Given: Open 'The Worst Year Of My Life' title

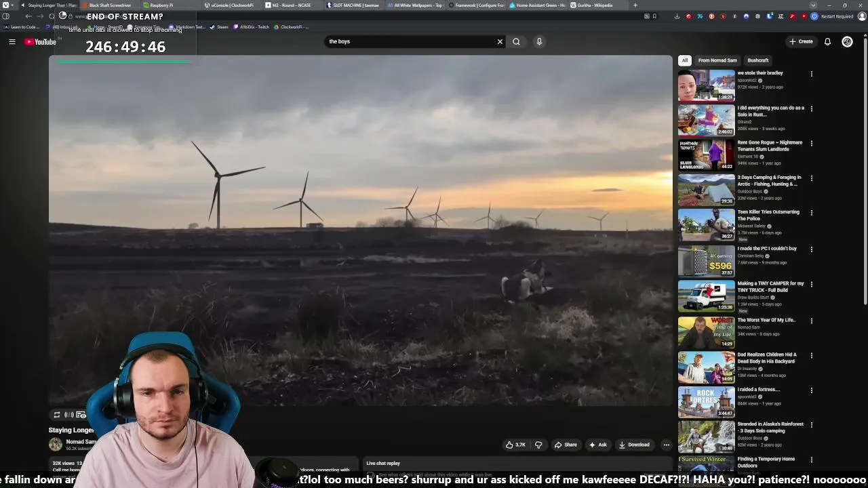Looking at the screenshot, I should coord(766,320).
